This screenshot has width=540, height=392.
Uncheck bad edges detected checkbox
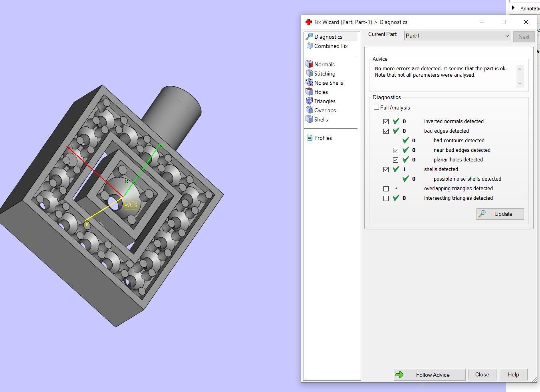point(386,131)
